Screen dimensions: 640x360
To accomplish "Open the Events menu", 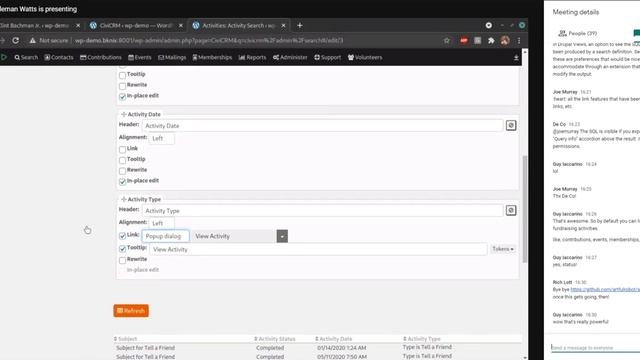I will (x=140, y=58).
